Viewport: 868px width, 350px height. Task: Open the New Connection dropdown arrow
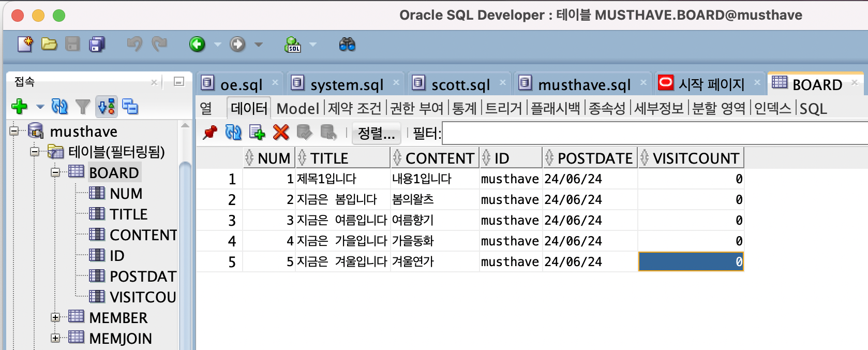point(40,107)
